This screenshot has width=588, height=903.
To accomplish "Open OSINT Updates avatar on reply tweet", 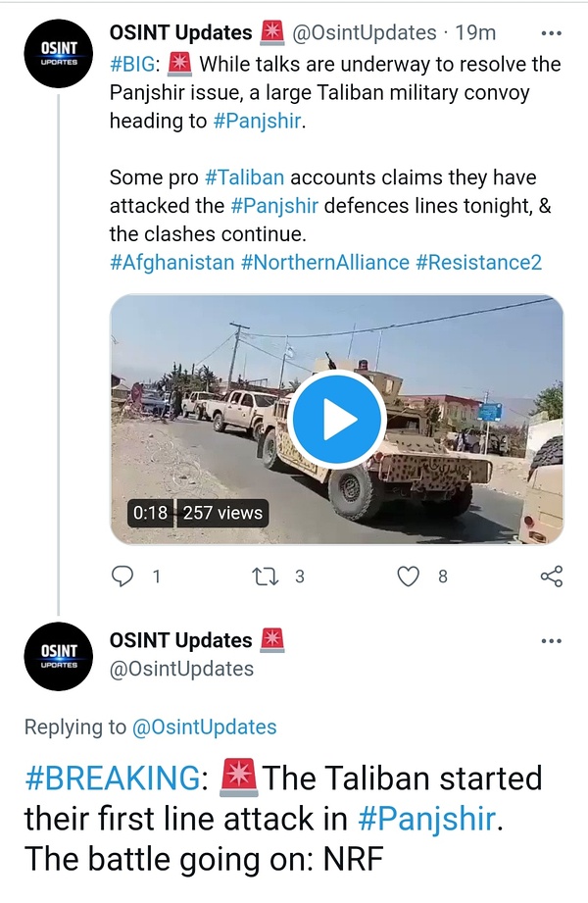I will tap(59, 656).
